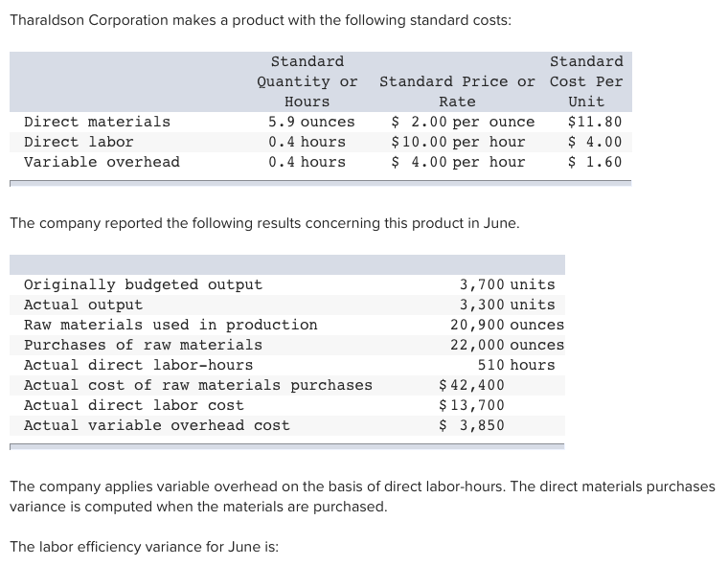This screenshot has height=588, width=728.
Task: Click the '22,000 ounces' value
Action: (507, 345)
